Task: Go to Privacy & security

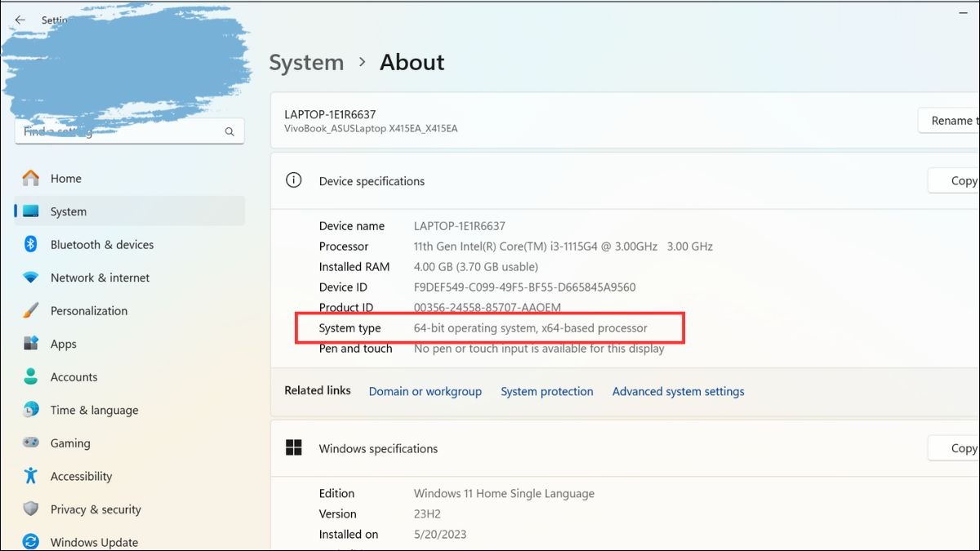Action: pyautogui.click(x=130, y=509)
